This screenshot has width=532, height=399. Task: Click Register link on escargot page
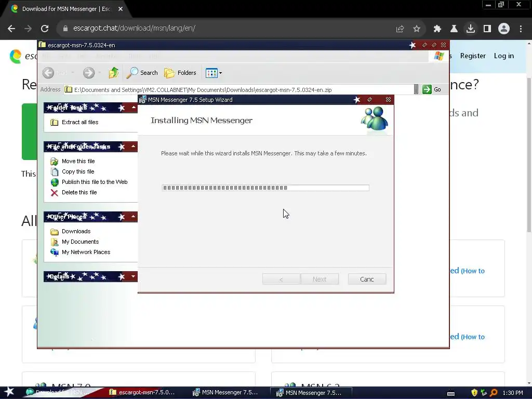click(473, 56)
